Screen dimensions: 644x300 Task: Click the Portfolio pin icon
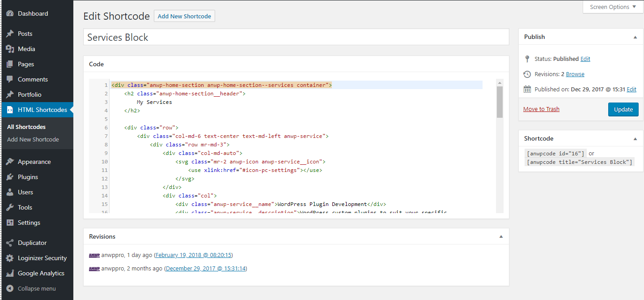click(x=10, y=94)
